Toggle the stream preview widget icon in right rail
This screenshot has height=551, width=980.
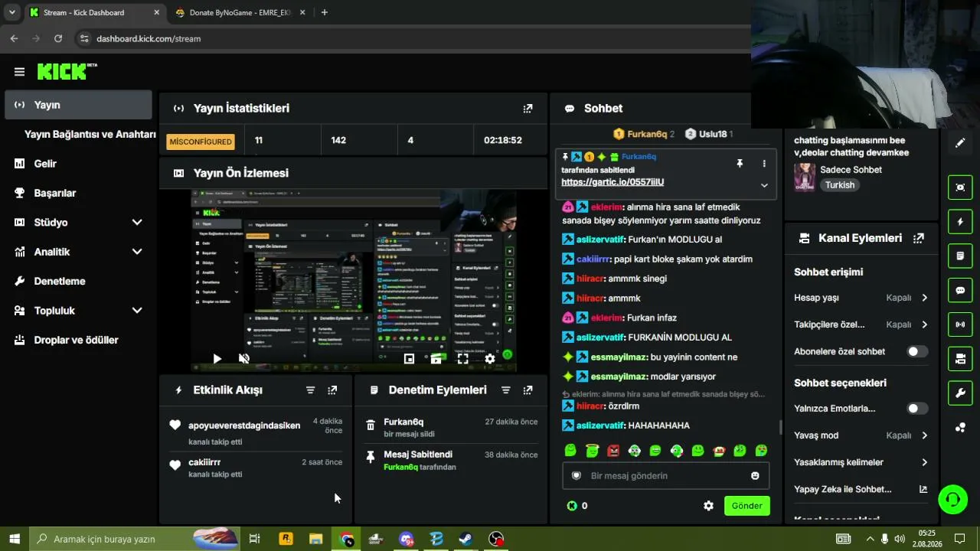point(960,187)
